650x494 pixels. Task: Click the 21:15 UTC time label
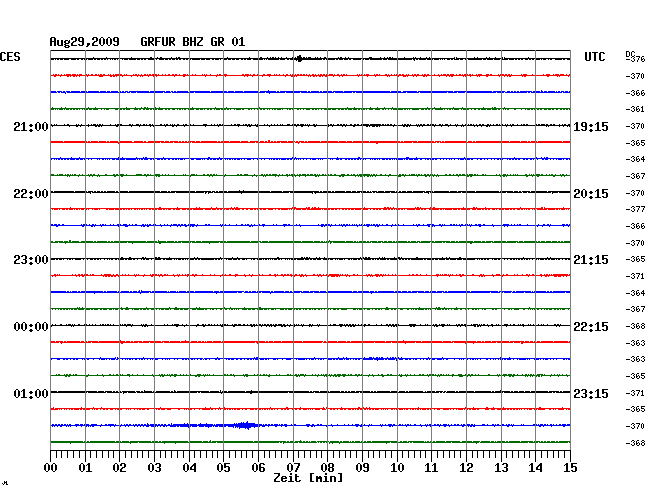coord(591,260)
